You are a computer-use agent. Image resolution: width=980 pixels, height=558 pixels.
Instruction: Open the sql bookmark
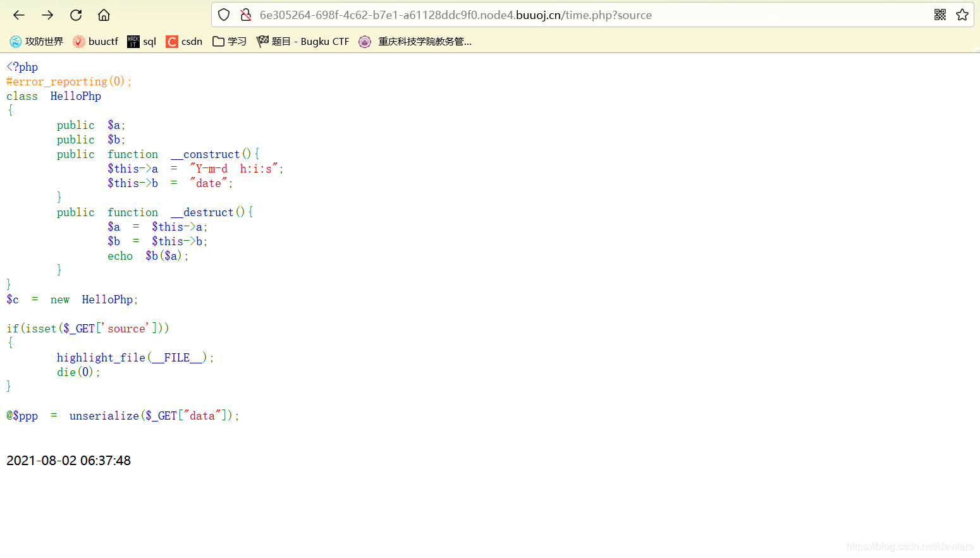point(142,42)
